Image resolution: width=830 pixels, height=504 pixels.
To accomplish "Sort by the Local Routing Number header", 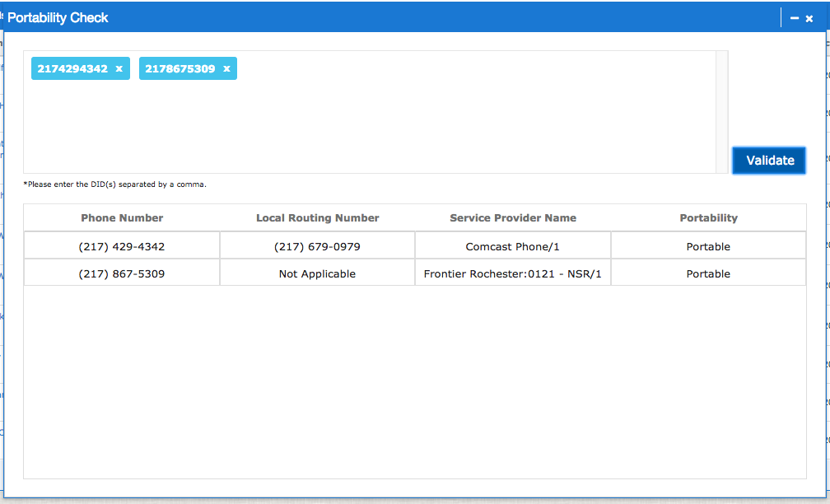I will 317,217.
